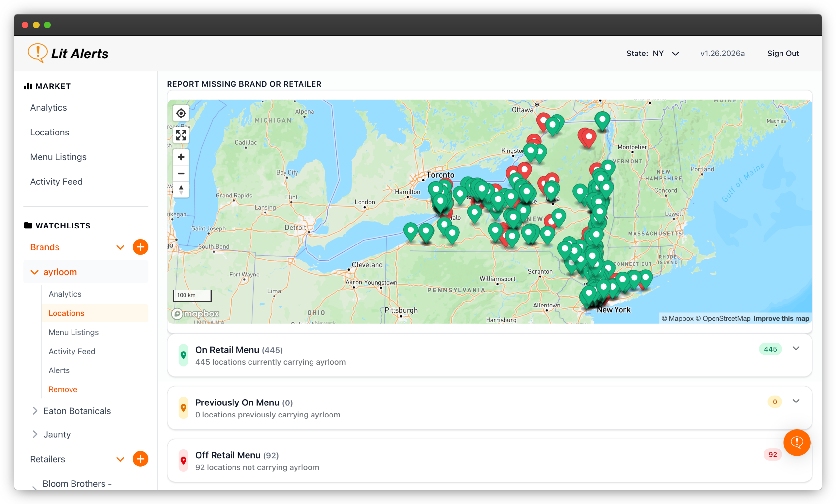Screen dimensions: 836x504
Task: Reset map bearing with compass icon
Action: coord(181,190)
